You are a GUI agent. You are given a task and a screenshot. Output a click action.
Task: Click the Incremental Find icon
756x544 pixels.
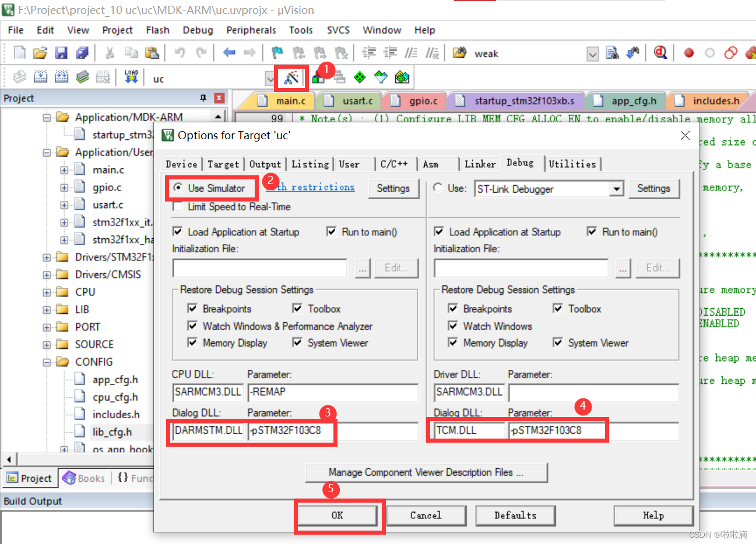(x=633, y=53)
